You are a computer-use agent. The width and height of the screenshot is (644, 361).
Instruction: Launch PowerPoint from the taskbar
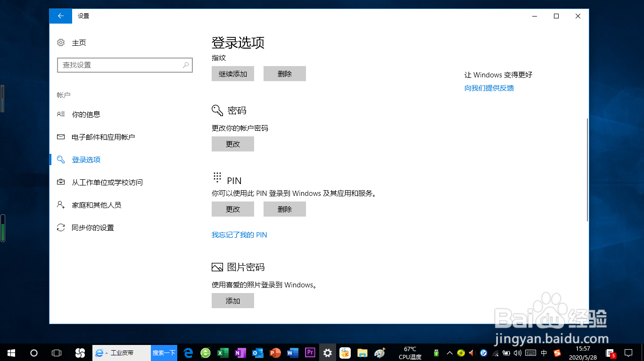[275, 353]
